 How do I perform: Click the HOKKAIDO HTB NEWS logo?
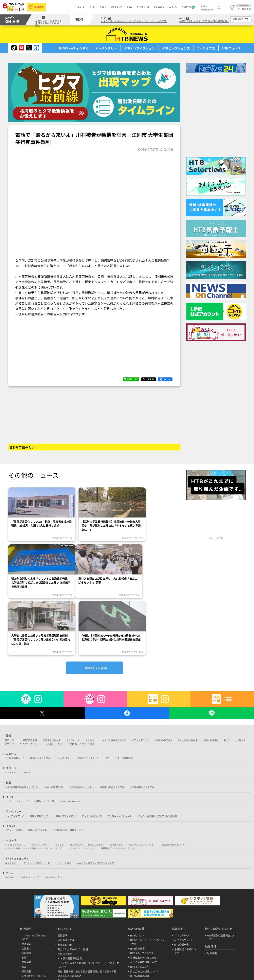127,35
